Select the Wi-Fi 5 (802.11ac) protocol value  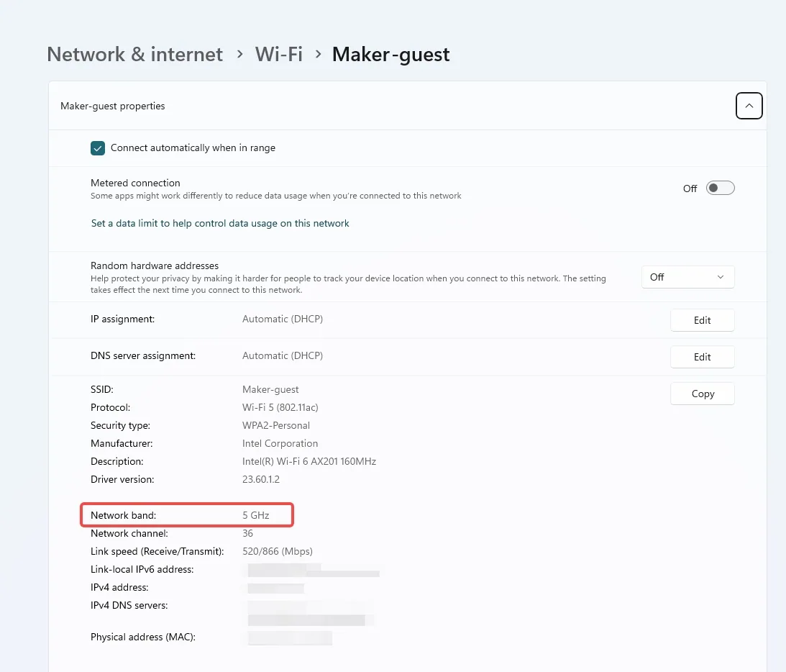click(x=280, y=407)
